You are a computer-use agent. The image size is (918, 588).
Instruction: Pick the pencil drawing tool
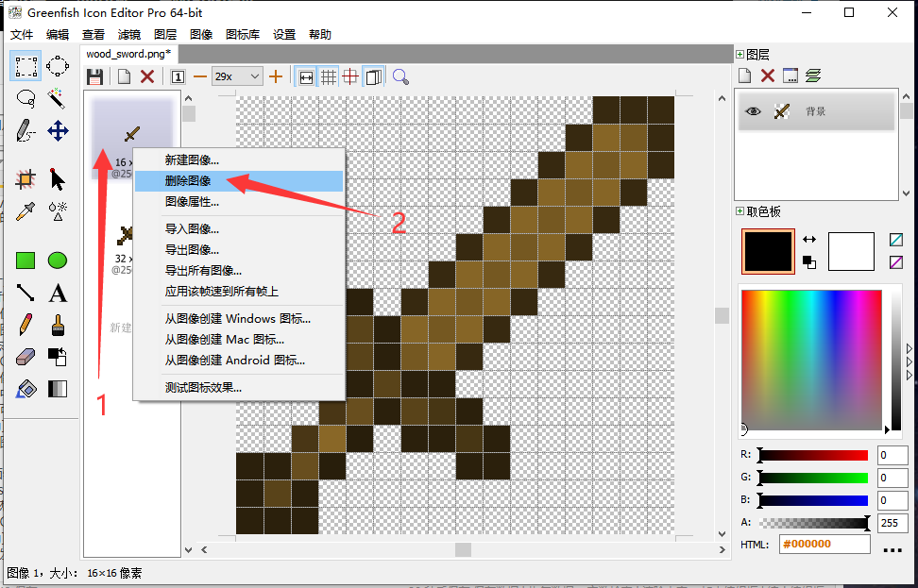(25, 325)
